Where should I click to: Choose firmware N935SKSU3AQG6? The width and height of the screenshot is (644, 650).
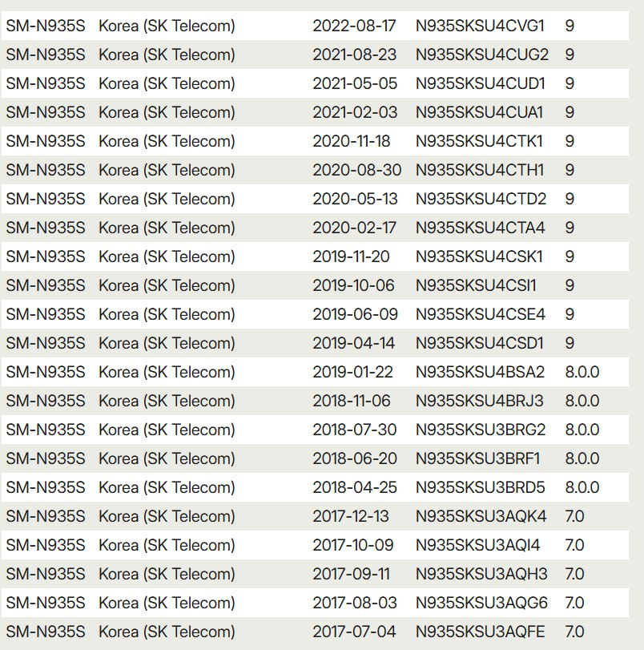point(481,603)
